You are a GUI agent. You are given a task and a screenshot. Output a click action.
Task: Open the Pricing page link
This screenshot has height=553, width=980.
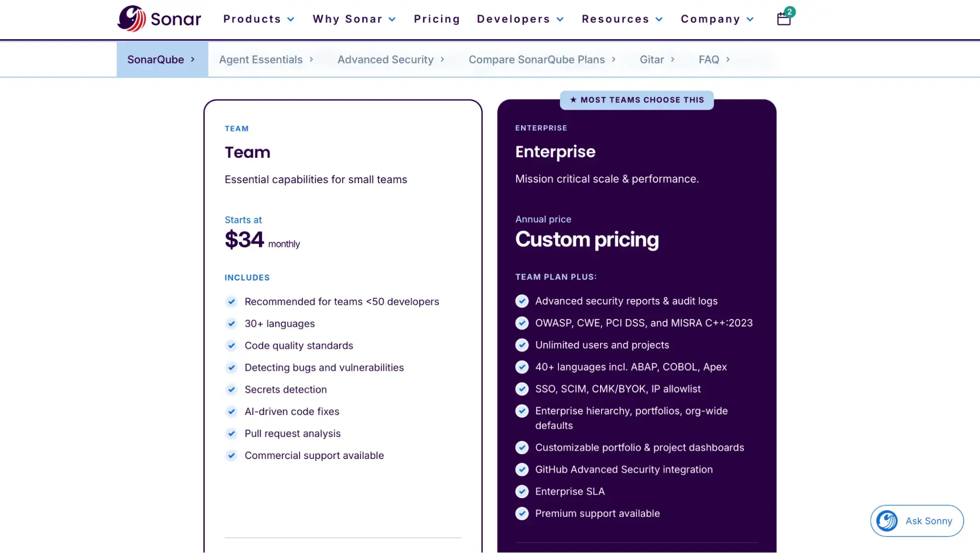(x=437, y=19)
